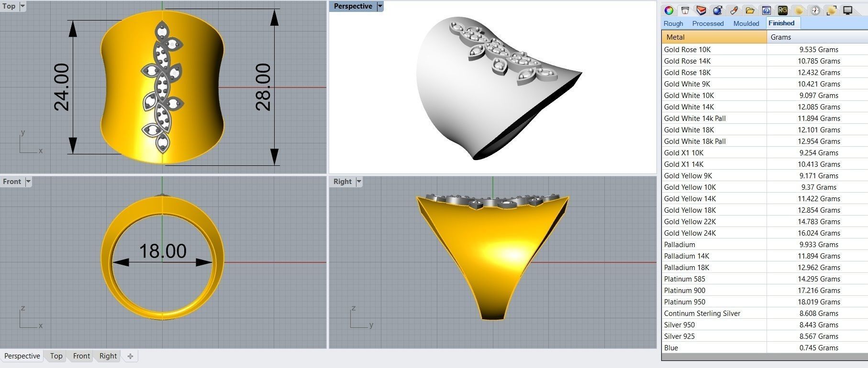Click the Perspective viewport title label
Screen dimensions: 868x368
click(353, 6)
